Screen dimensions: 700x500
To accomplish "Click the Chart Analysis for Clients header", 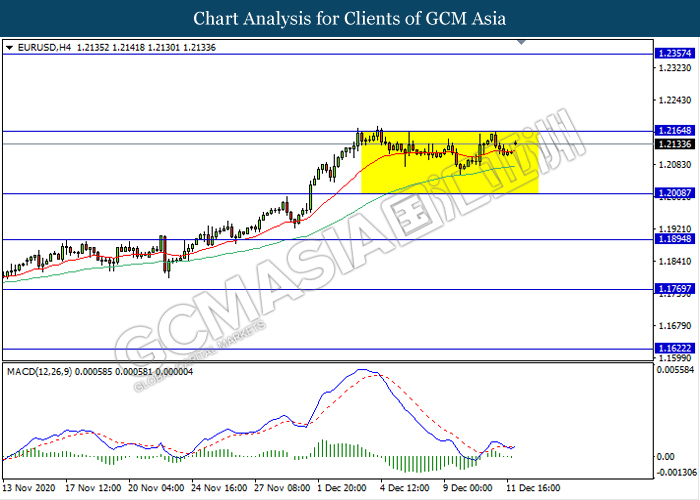I will 350,19.
